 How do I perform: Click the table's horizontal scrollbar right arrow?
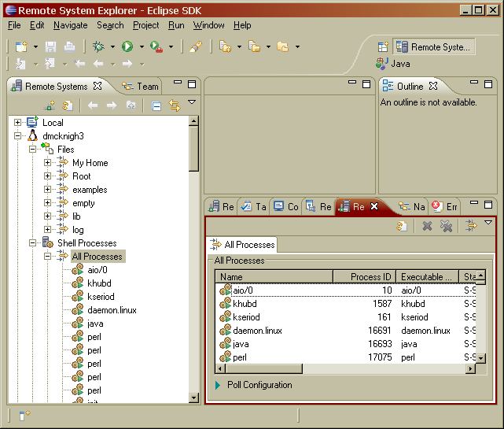point(470,368)
